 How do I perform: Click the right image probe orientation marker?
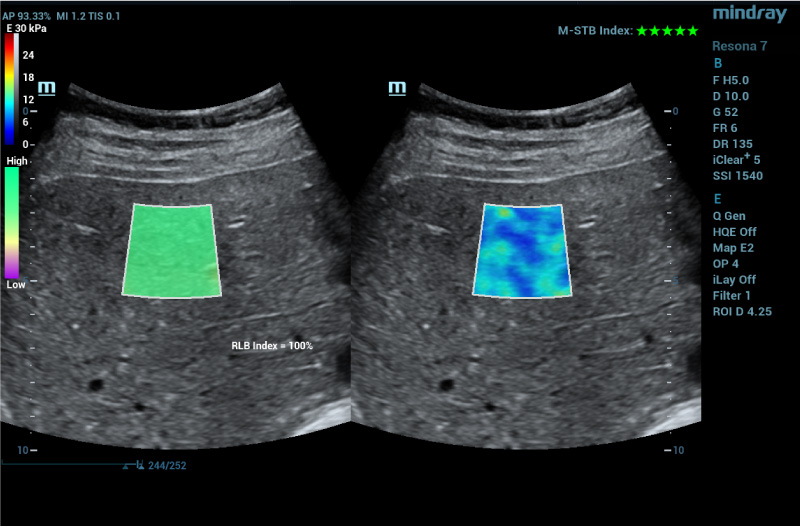397,88
